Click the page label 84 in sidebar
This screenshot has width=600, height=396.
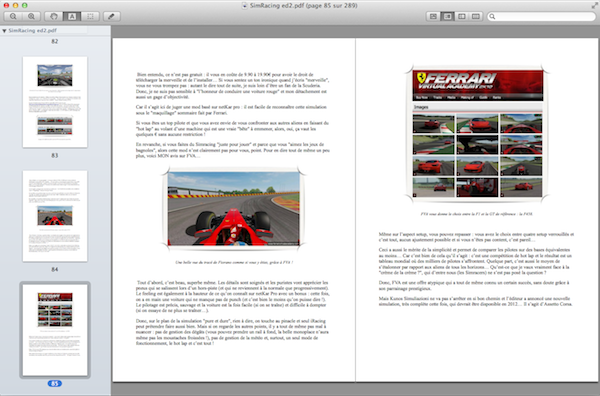tap(55, 270)
